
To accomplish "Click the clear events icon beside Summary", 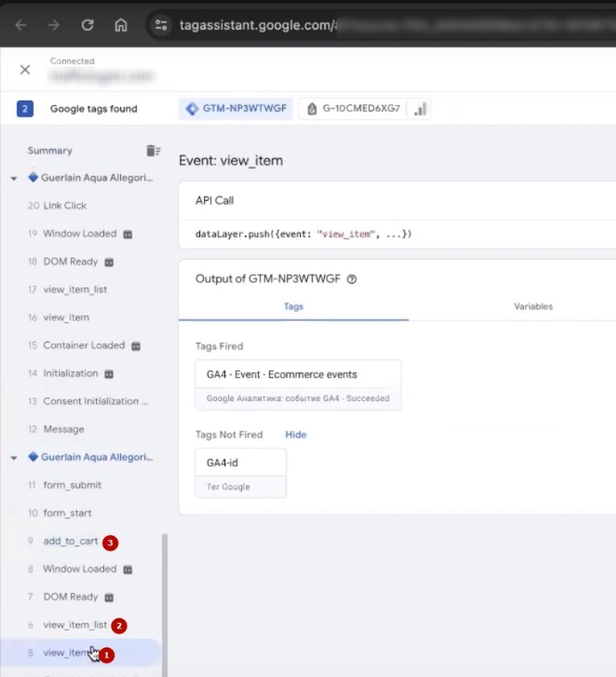I will [x=153, y=151].
